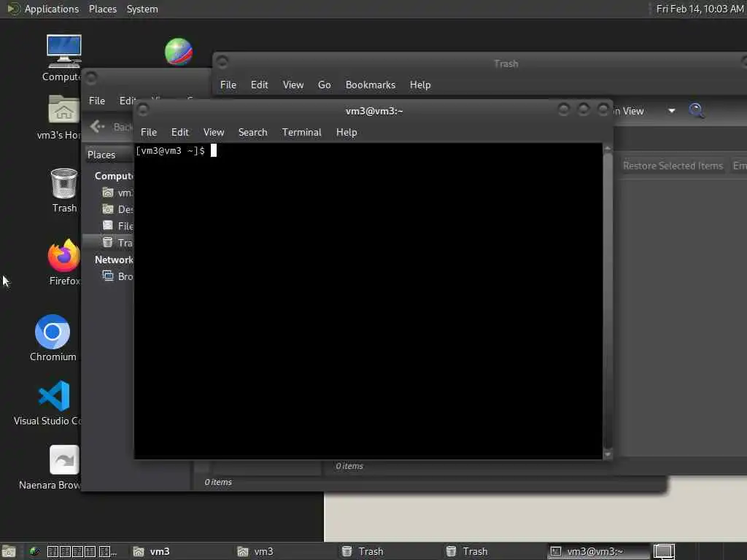Open Go menu in the Trash window
Image resolution: width=747 pixels, height=560 pixels.
tap(324, 85)
